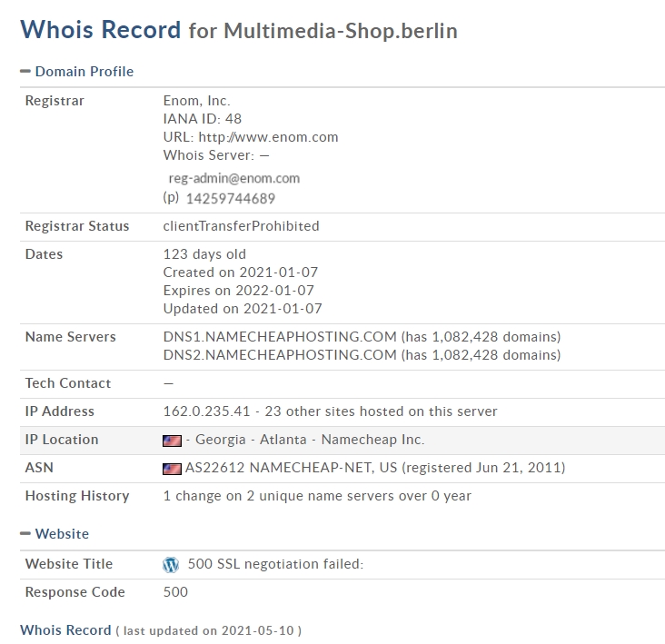This screenshot has width=665, height=644.
Task: Click the Whois Record last updated heading
Action: coord(161,630)
